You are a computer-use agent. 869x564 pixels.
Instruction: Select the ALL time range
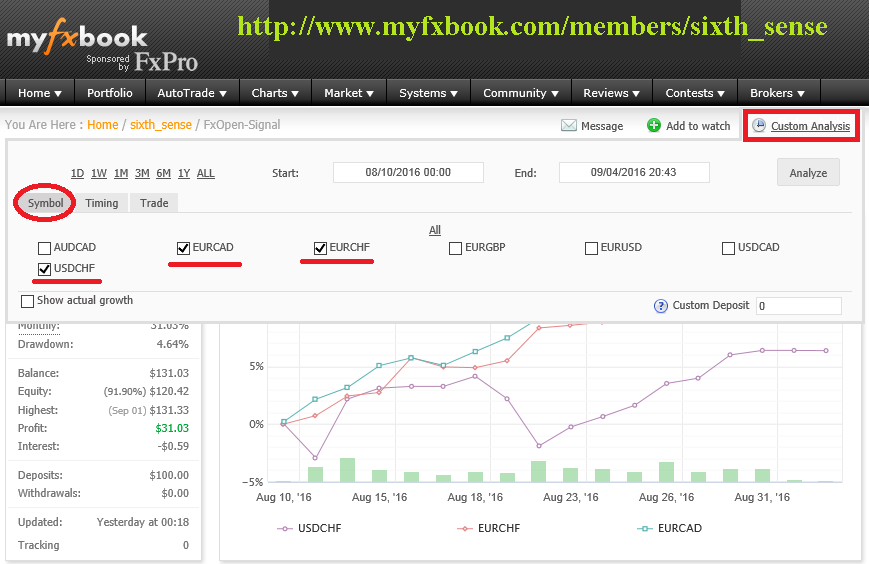[x=206, y=173]
